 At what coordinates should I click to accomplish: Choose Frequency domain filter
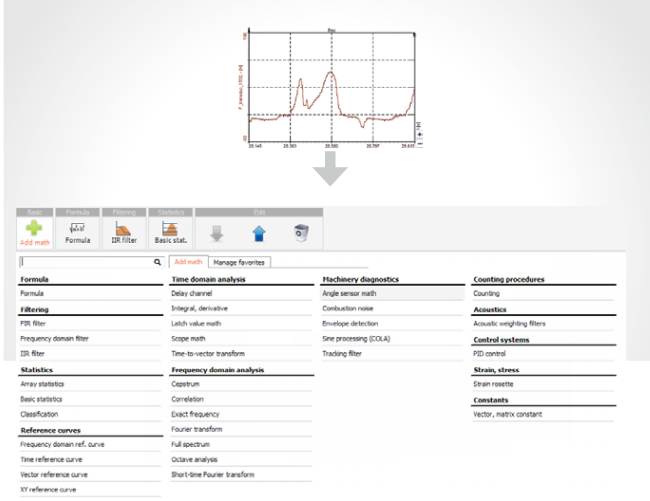90,339
